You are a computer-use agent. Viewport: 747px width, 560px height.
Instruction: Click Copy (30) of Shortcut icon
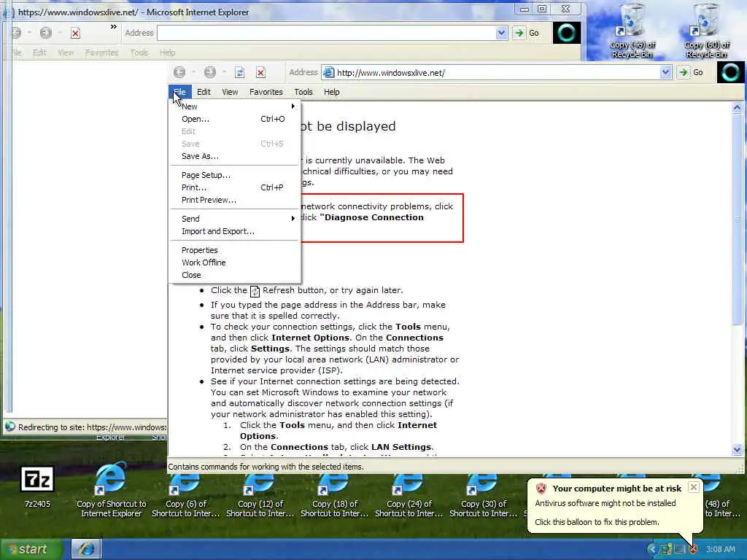pyautogui.click(x=483, y=495)
